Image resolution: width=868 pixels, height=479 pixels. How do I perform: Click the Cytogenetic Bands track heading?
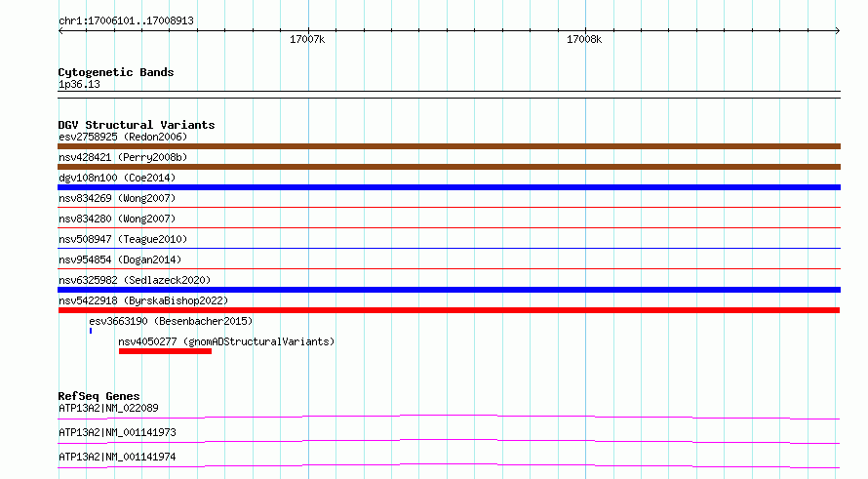click(116, 72)
